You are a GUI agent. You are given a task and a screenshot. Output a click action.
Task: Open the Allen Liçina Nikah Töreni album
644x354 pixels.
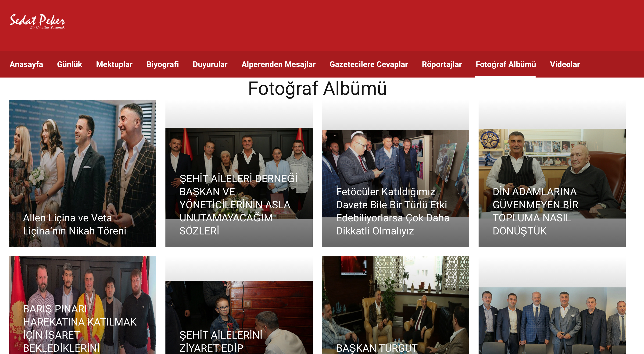pyautogui.click(x=75, y=224)
